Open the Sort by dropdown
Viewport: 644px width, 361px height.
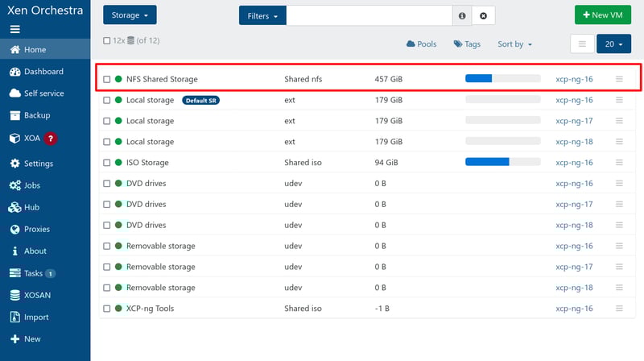(x=514, y=44)
